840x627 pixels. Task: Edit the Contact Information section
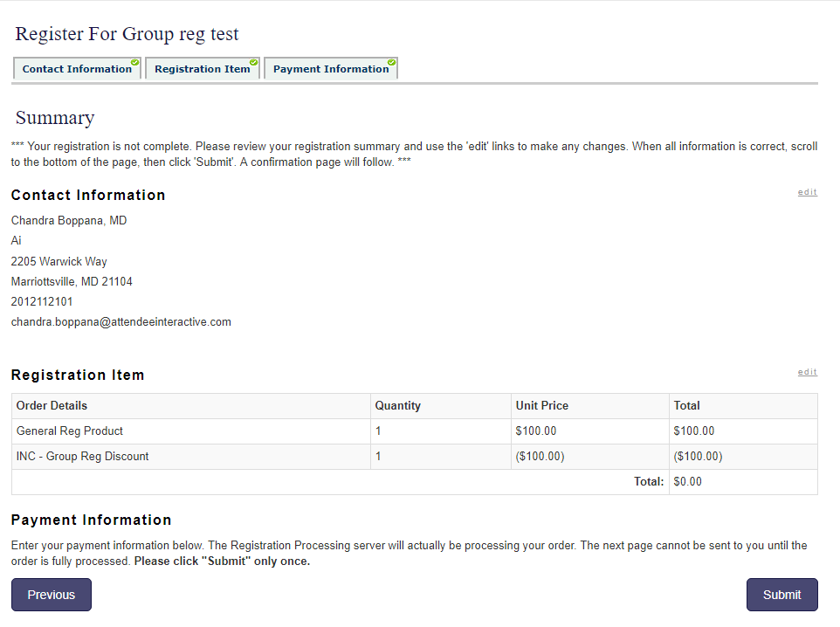click(x=807, y=192)
